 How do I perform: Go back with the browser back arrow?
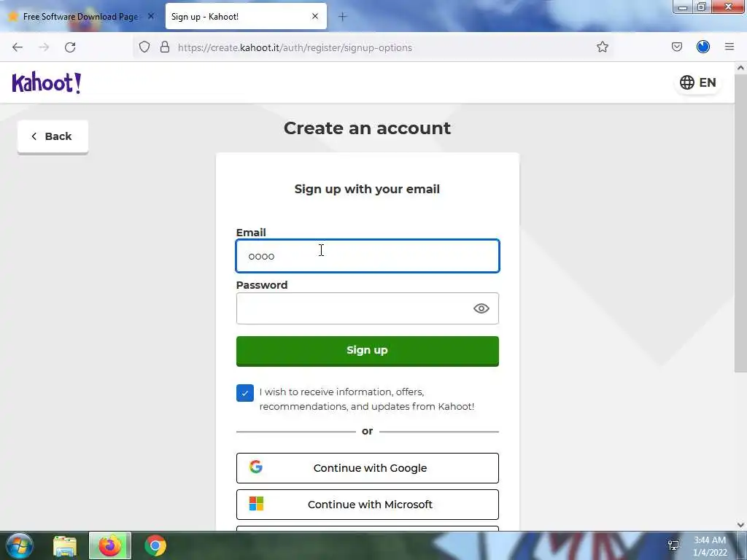18,47
